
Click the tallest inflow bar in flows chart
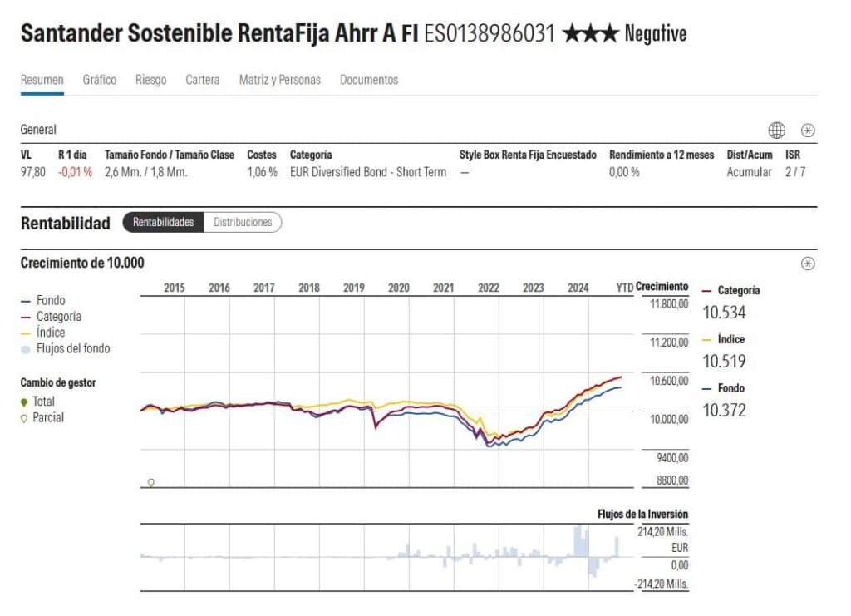coord(578,540)
